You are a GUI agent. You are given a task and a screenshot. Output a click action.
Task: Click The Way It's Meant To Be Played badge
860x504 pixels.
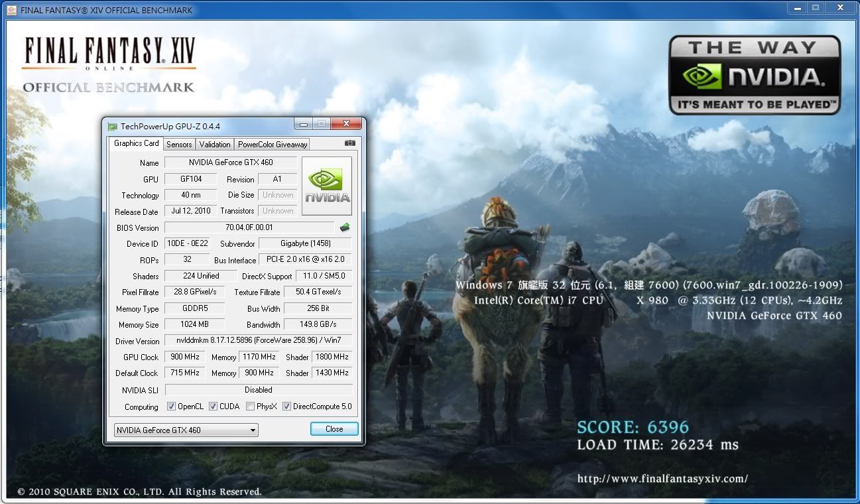click(755, 74)
